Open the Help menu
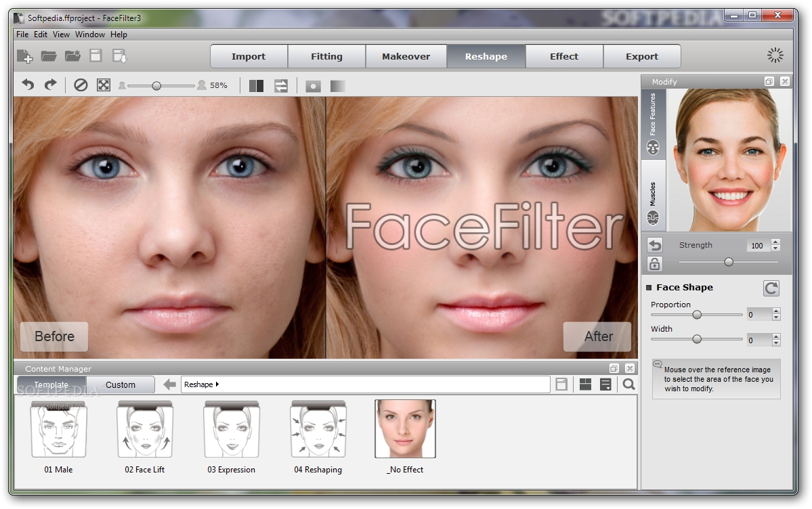The width and height of the screenshot is (812, 509). coord(119,34)
